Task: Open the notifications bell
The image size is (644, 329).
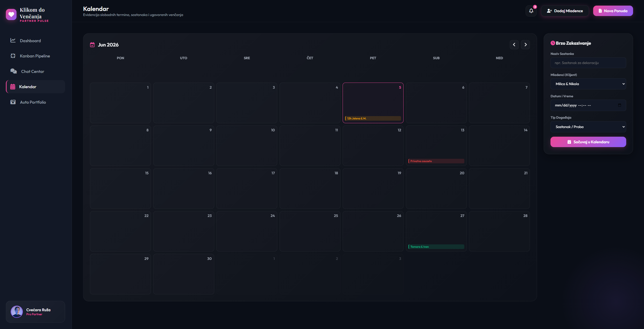Action: [531, 11]
